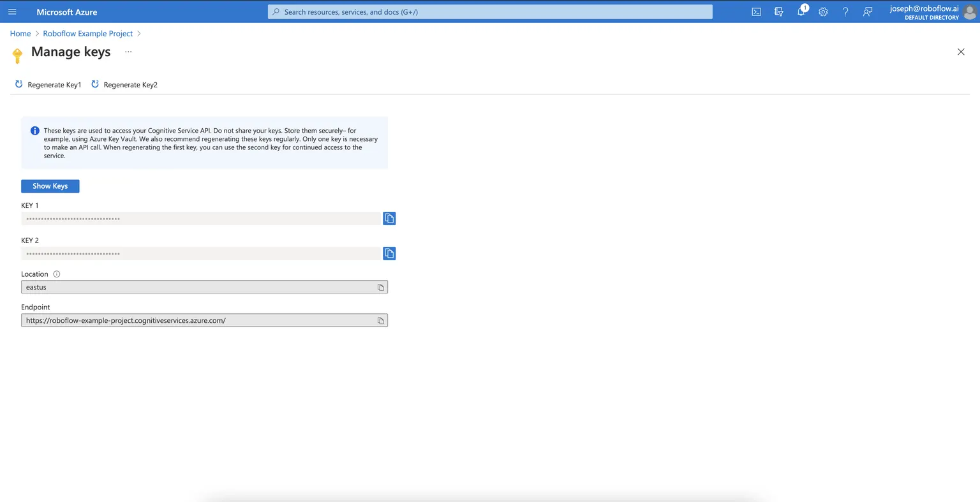
Task: Click the info banner about Cognitive Service keys
Action: pos(204,143)
